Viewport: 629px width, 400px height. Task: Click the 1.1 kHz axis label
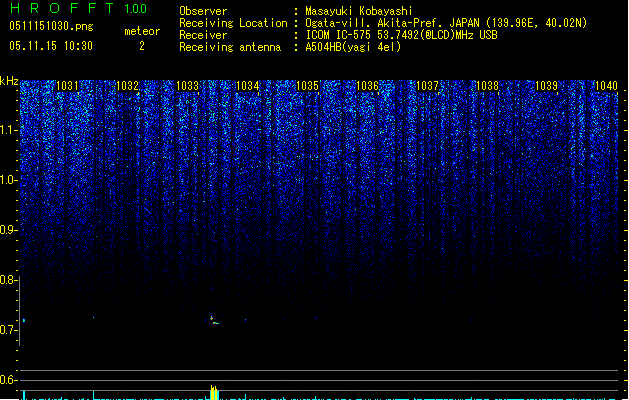click(x=9, y=130)
